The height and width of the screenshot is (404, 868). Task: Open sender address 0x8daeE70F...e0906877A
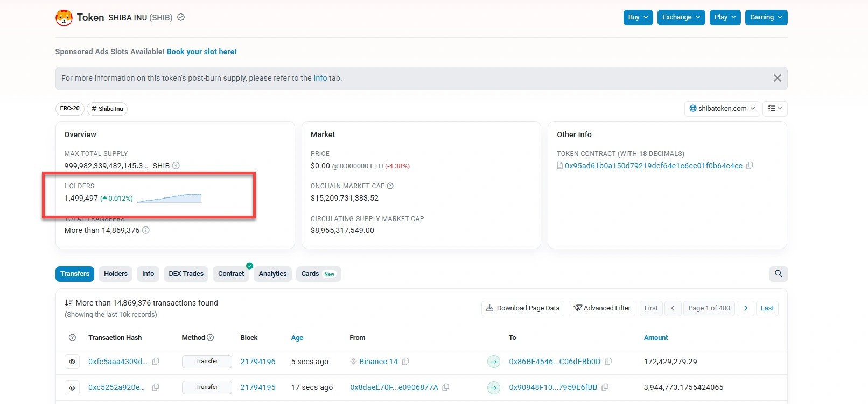[394, 387]
